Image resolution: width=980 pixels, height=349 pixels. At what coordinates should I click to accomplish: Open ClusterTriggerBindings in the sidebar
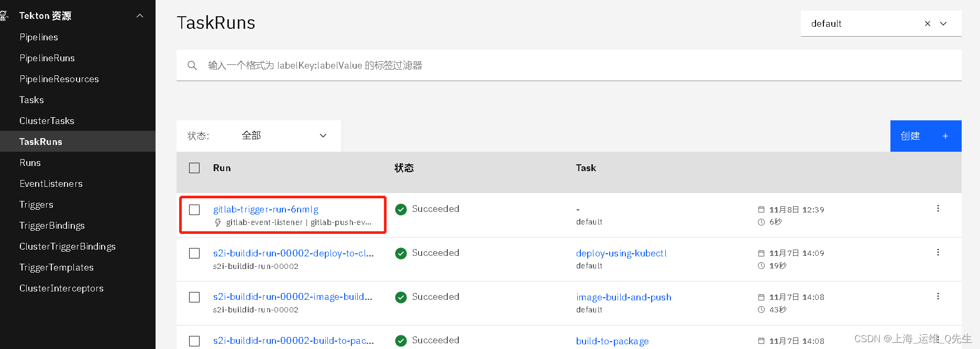pyautogui.click(x=68, y=246)
